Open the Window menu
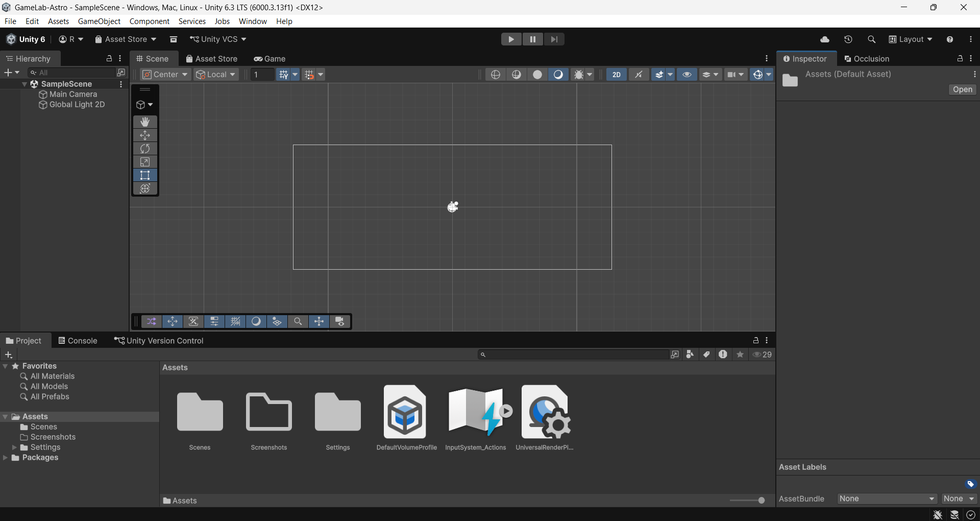This screenshot has height=521, width=980. point(253,21)
